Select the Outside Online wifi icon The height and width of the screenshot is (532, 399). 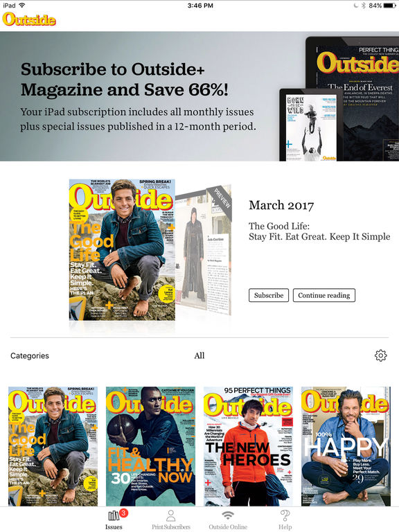[228, 515]
